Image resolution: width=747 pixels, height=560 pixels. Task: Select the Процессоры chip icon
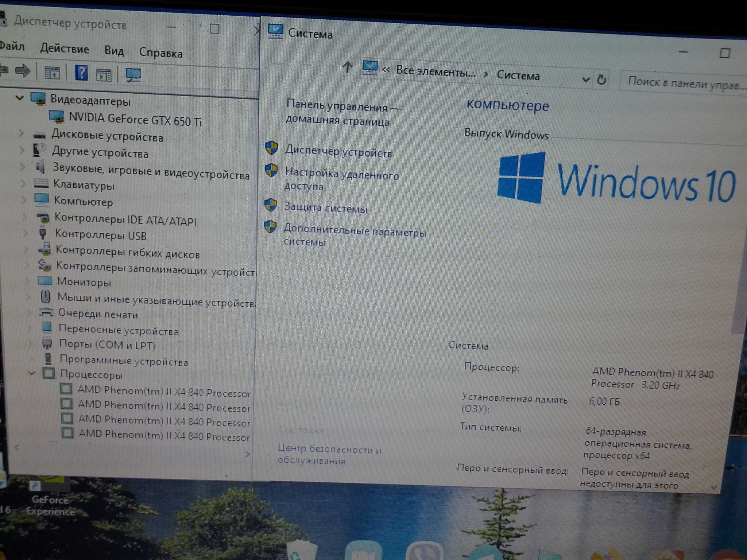(49, 373)
